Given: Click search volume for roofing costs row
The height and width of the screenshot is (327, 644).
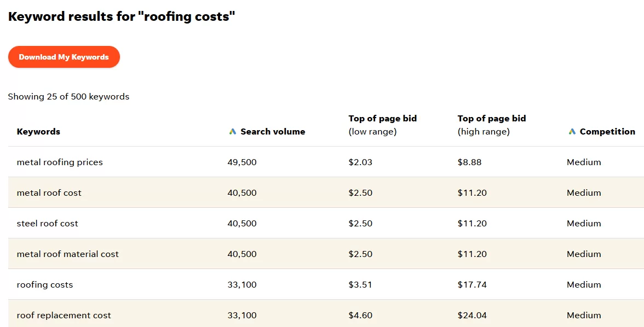Looking at the screenshot, I should point(242,285).
